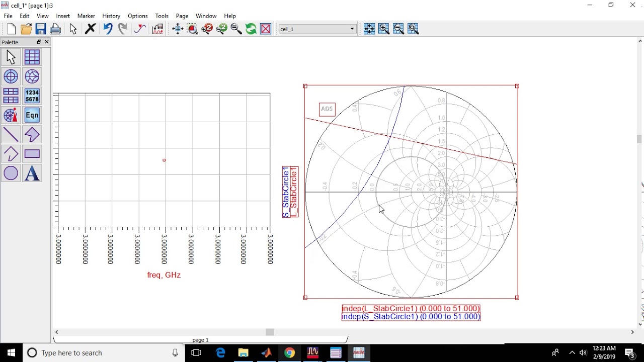Select the Circle drawing tool
The width and height of the screenshot is (644, 362).
point(11,173)
